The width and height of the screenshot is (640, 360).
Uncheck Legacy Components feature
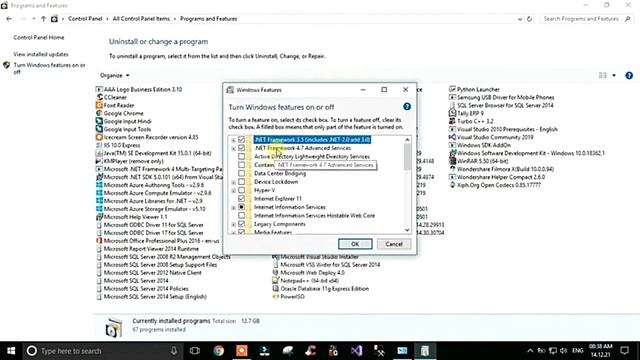click(241, 224)
